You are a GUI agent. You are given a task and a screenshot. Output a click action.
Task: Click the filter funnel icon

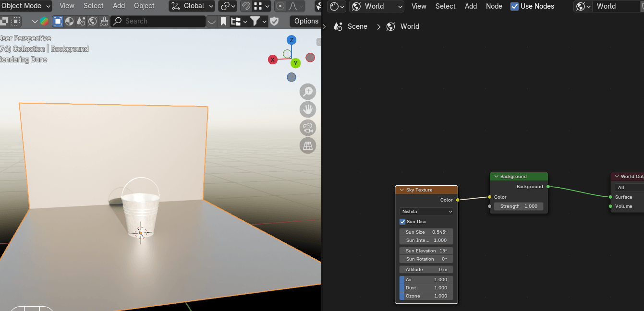click(255, 21)
